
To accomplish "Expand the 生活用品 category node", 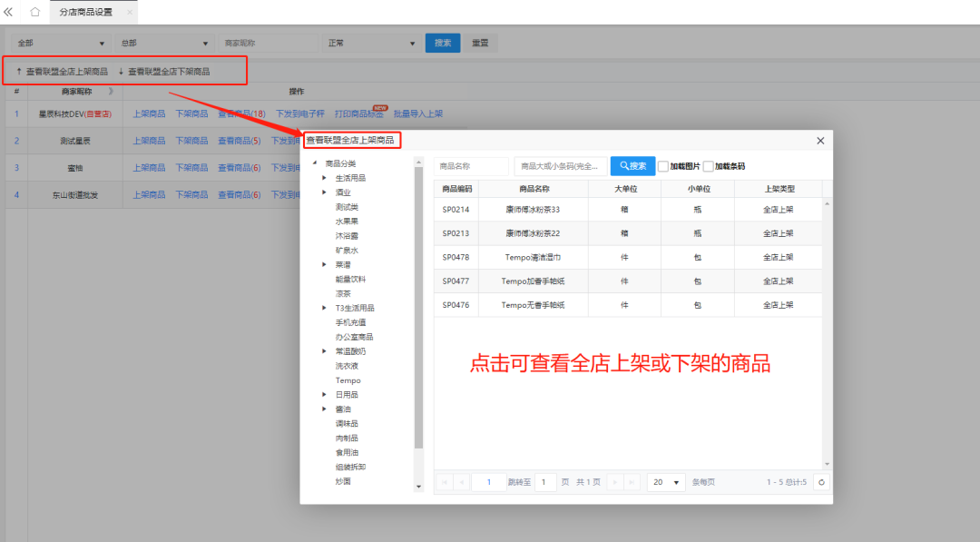I will coord(325,178).
